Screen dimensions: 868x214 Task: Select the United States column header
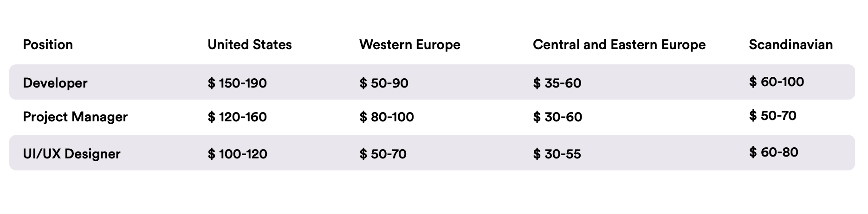pyautogui.click(x=250, y=44)
